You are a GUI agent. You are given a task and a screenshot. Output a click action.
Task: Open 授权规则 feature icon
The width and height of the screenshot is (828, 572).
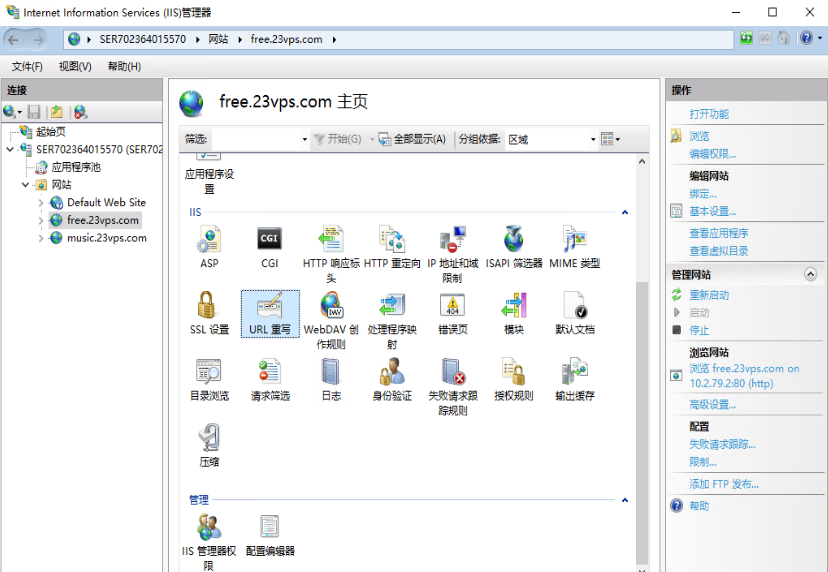point(514,380)
